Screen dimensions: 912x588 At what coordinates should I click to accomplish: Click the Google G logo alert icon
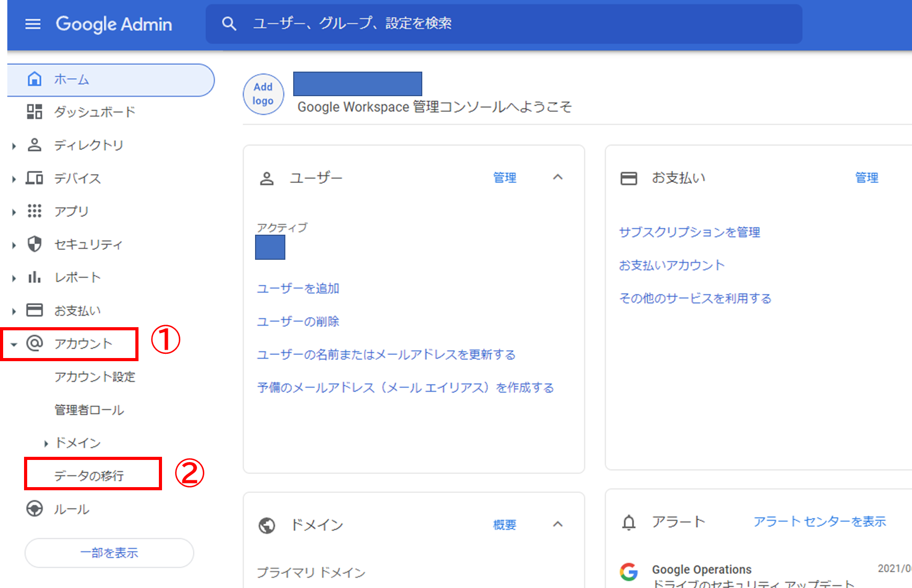click(x=629, y=572)
